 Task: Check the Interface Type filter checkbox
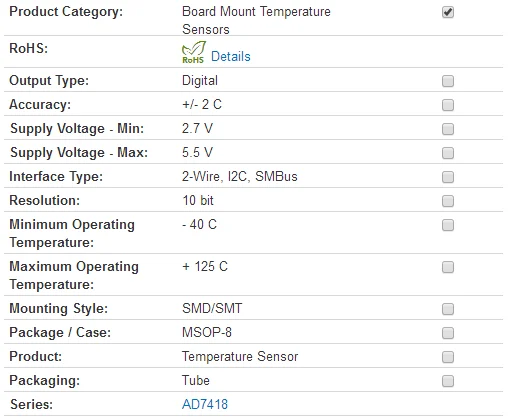tap(448, 177)
